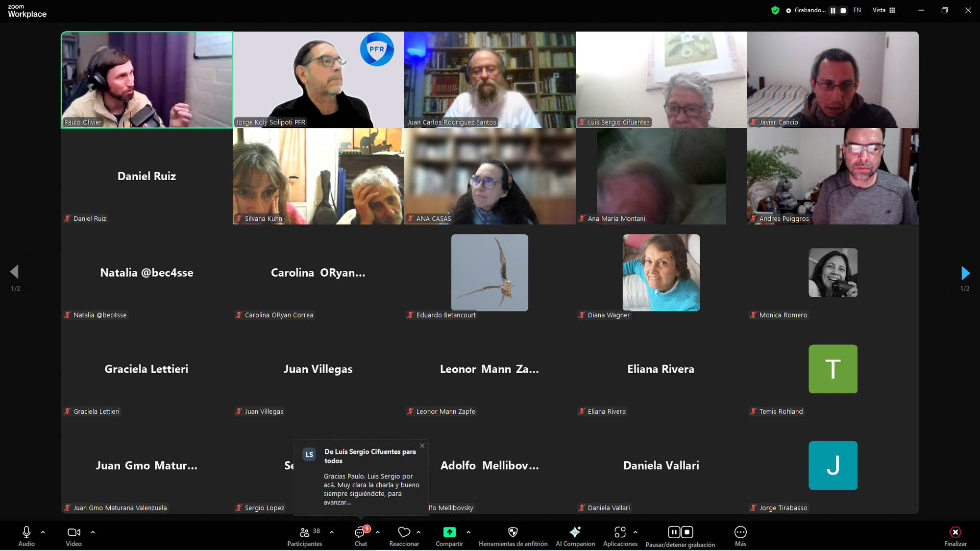The width and height of the screenshot is (980, 551).
Task: Restore down the Zoom window
Action: tap(945, 10)
